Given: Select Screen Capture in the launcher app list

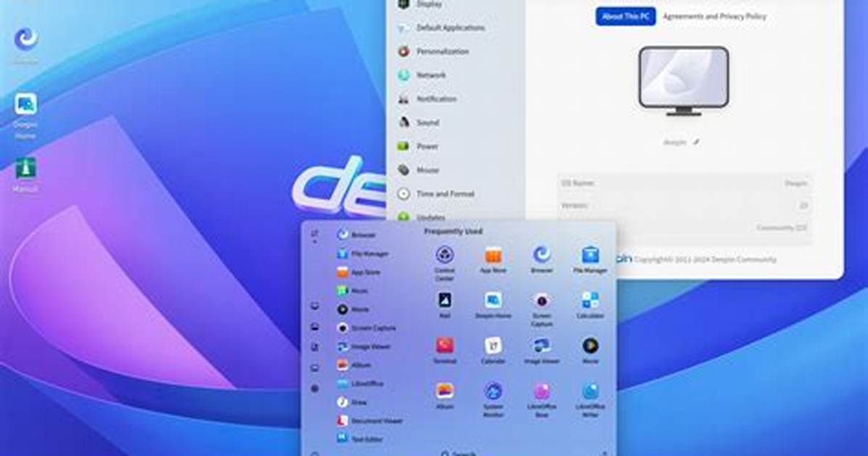Looking at the screenshot, I should point(367,328).
